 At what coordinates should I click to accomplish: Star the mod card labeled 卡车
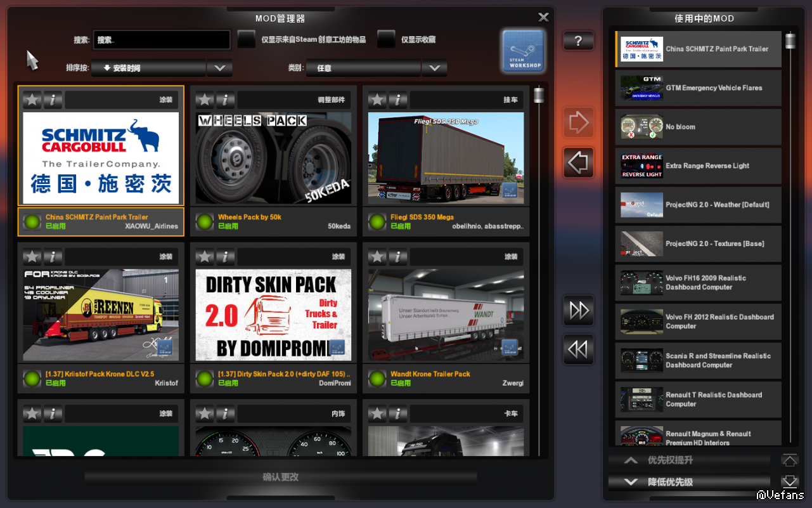tap(377, 414)
